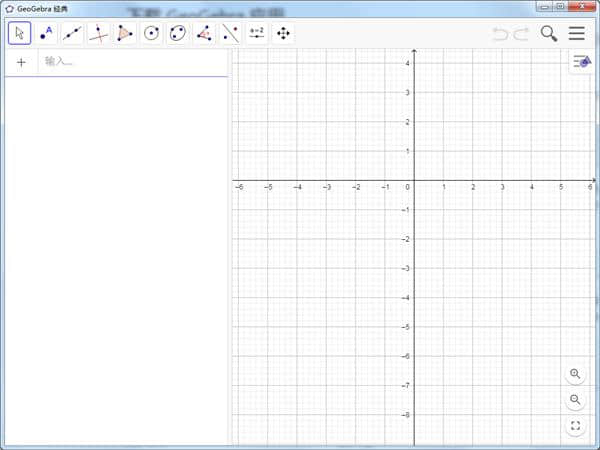Screen dimensions: 600x450
Task: Click the algebra input field
Action: pyautogui.click(x=130, y=62)
